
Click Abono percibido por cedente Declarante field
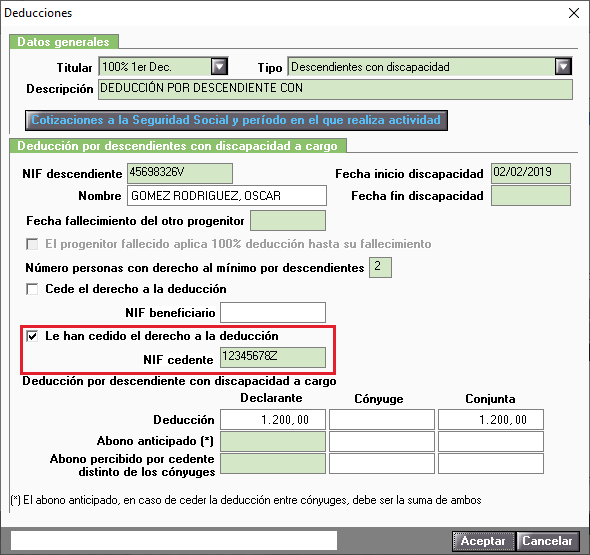click(273, 464)
